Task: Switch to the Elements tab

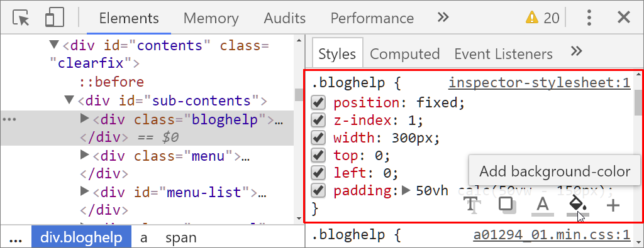Action: coord(129,18)
